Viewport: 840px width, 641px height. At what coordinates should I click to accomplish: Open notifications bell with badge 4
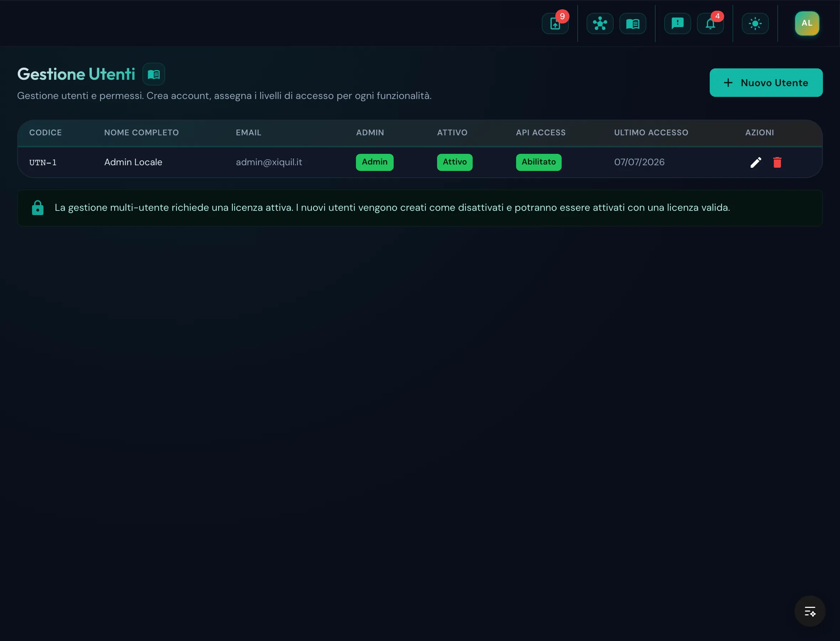coord(710,24)
